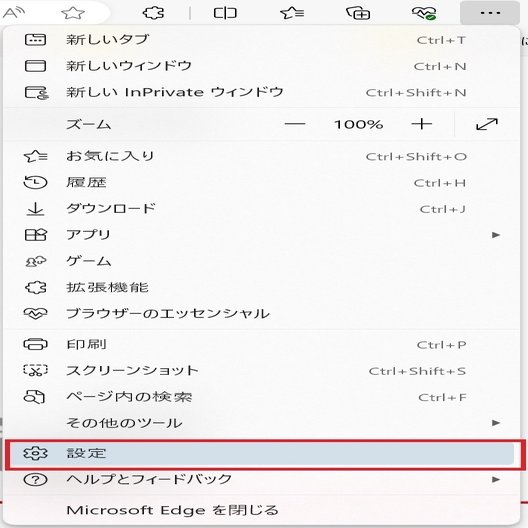Click printer icon beside 印刷
The image size is (528, 528).
point(35,344)
